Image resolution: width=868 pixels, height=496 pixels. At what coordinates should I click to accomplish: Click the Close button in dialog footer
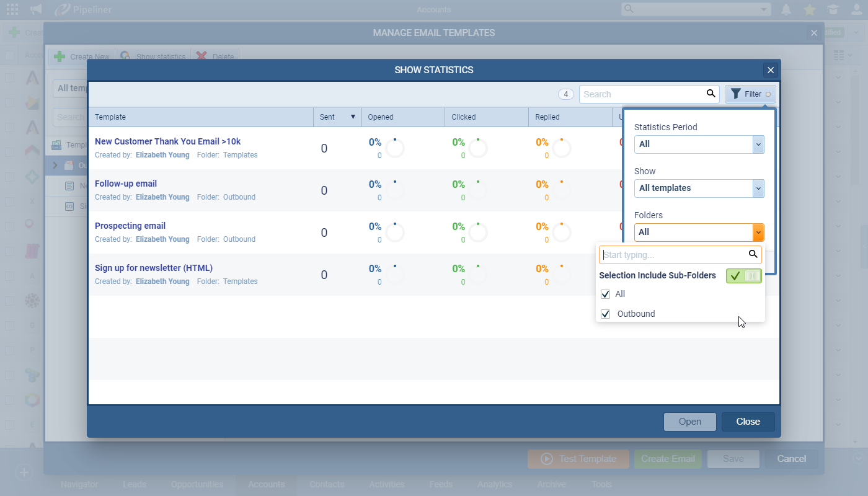point(748,422)
